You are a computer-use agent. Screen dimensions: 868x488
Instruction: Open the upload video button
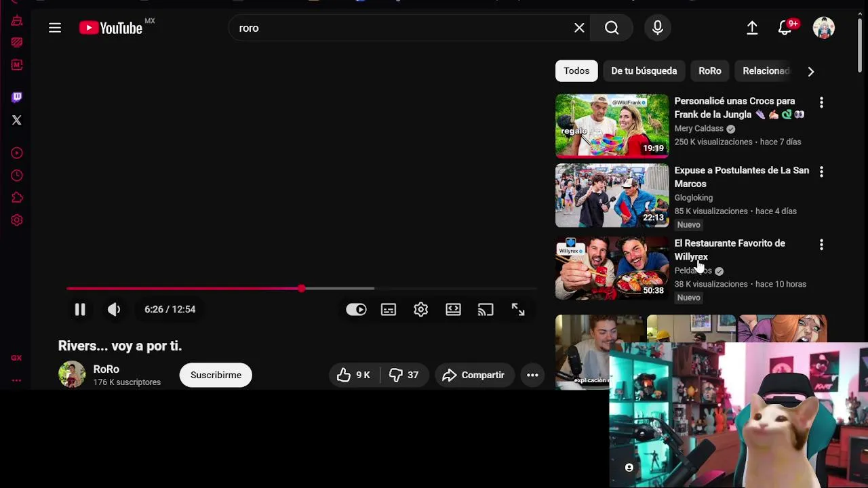point(752,28)
